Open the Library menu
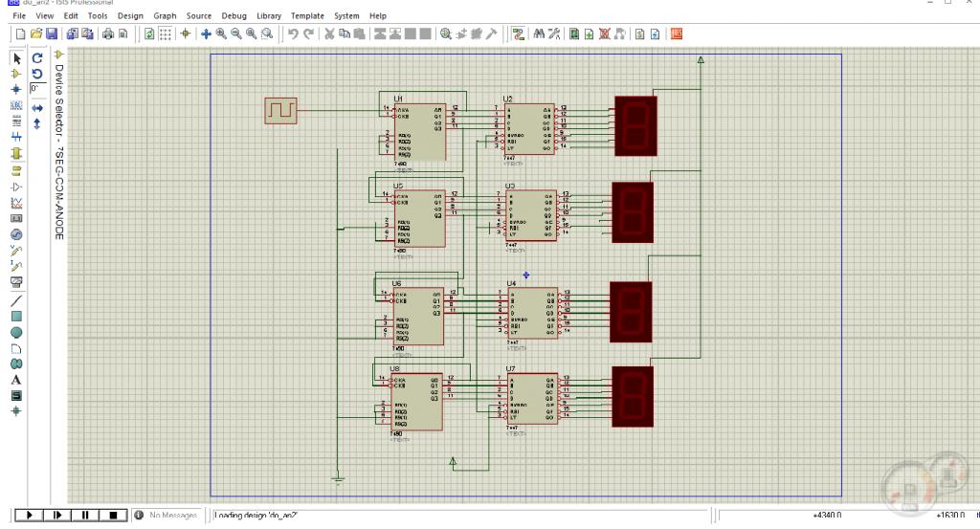The image size is (980, 529). coord(269,16)
